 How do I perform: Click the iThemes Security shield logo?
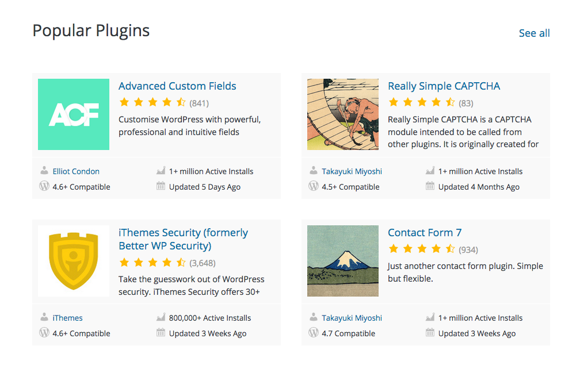74,261
